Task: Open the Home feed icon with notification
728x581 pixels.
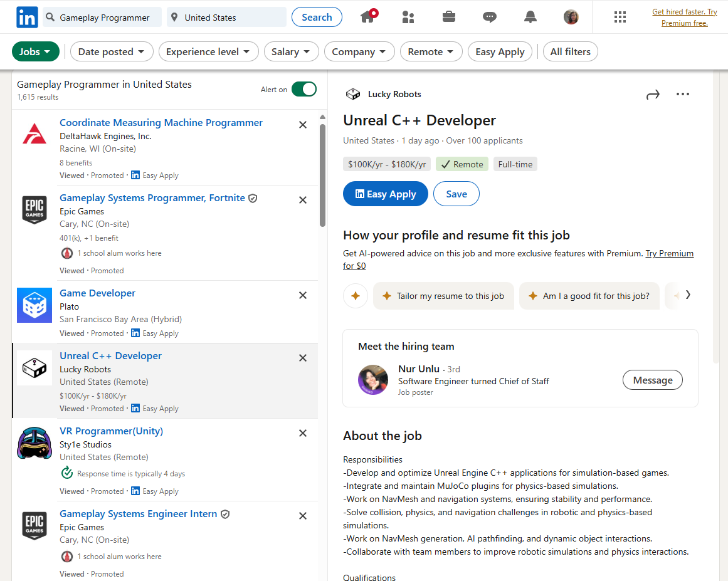Action: (369, 16)
